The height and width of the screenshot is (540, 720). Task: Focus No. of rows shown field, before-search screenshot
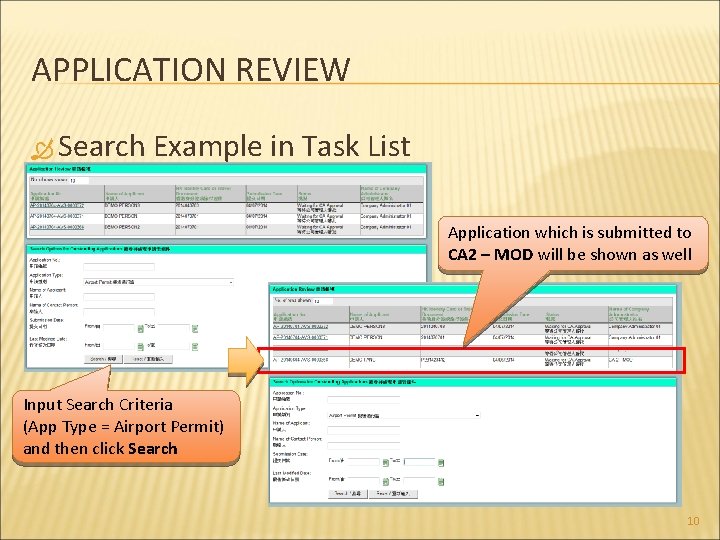pos(79,180)
